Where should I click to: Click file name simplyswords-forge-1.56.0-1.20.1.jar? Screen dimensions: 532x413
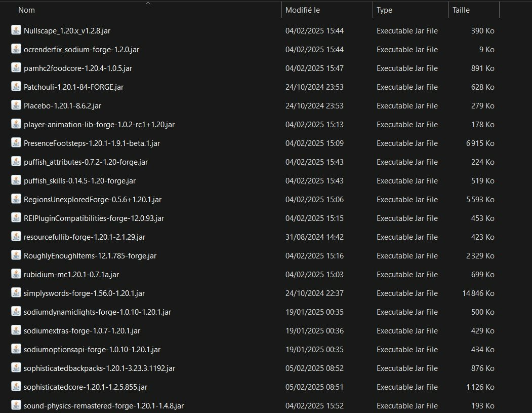pyautogui.click(x=84, y=293)
